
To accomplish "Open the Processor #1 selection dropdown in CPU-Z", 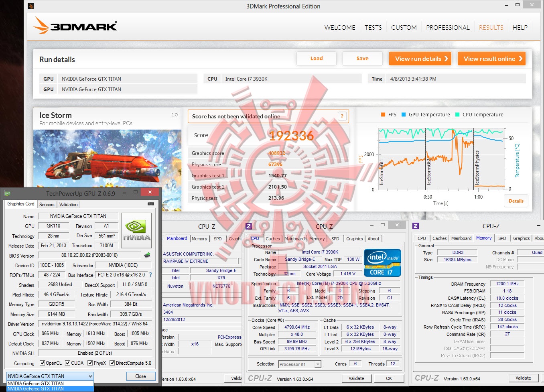I will point(300,364).
